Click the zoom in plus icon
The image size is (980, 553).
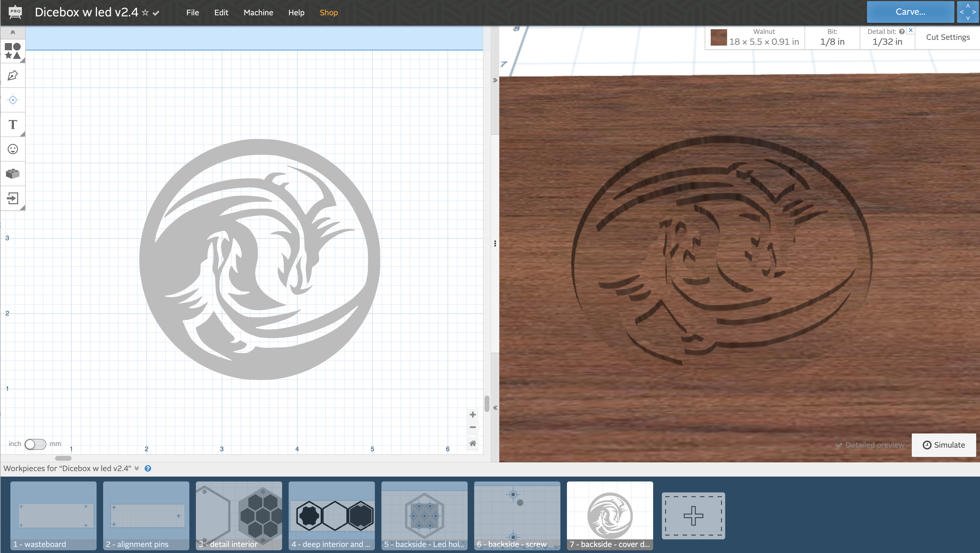click(x=473, y=414)
